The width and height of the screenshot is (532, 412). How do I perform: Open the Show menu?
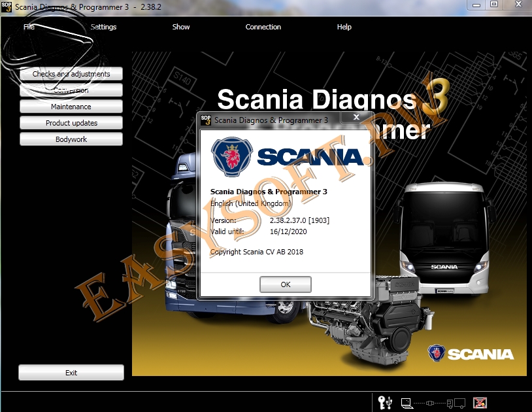point(181,27)
